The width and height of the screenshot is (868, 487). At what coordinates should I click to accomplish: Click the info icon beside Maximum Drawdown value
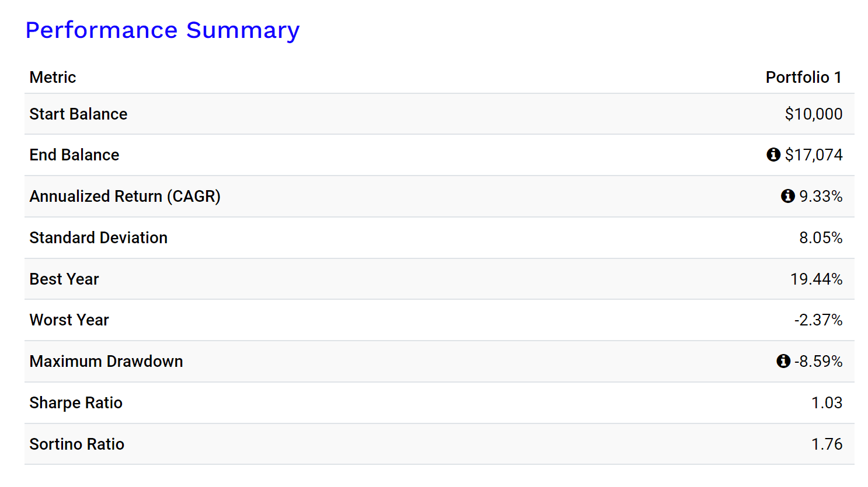783,362
